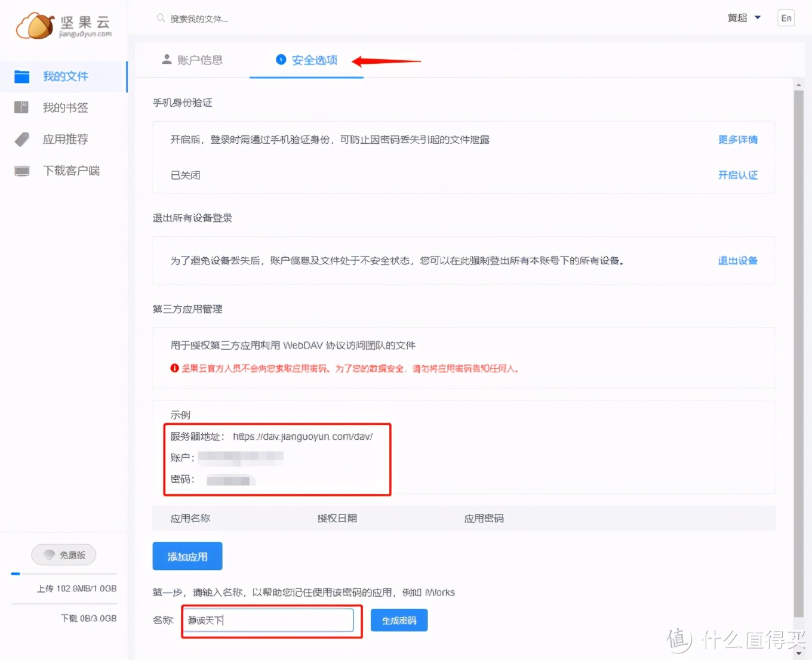Open 我的书签 in the sidebar

(66, 107)
